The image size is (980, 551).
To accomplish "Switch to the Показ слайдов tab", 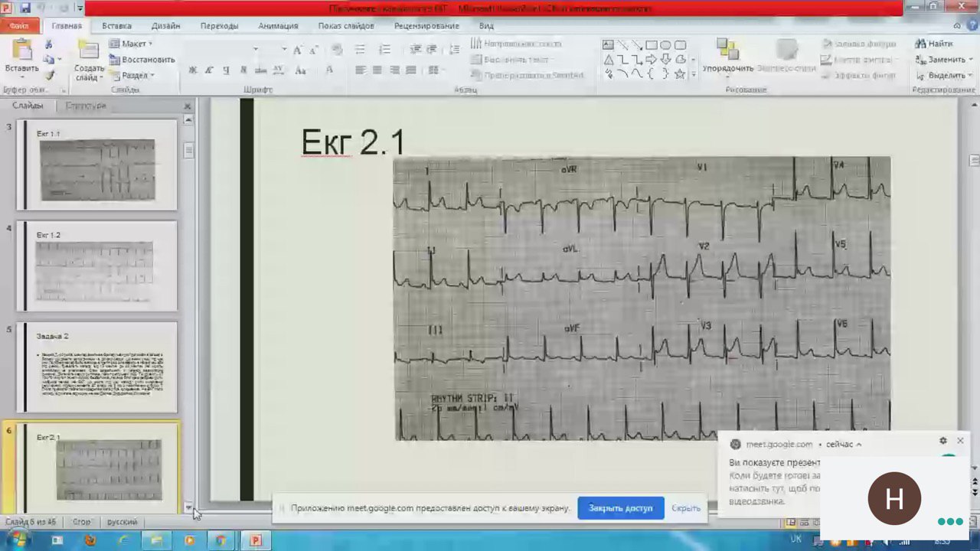I will 346,25.
